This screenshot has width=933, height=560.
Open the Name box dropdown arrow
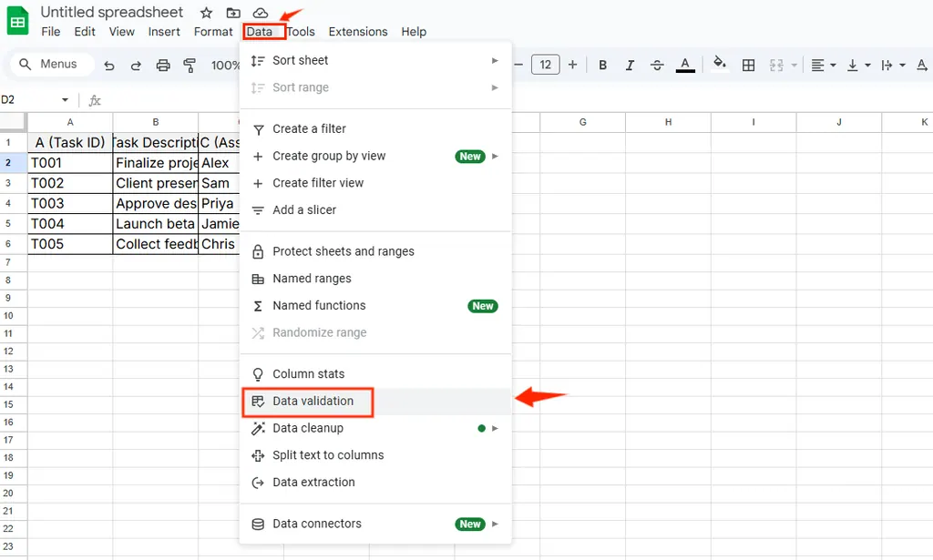(x=65, y=100)
